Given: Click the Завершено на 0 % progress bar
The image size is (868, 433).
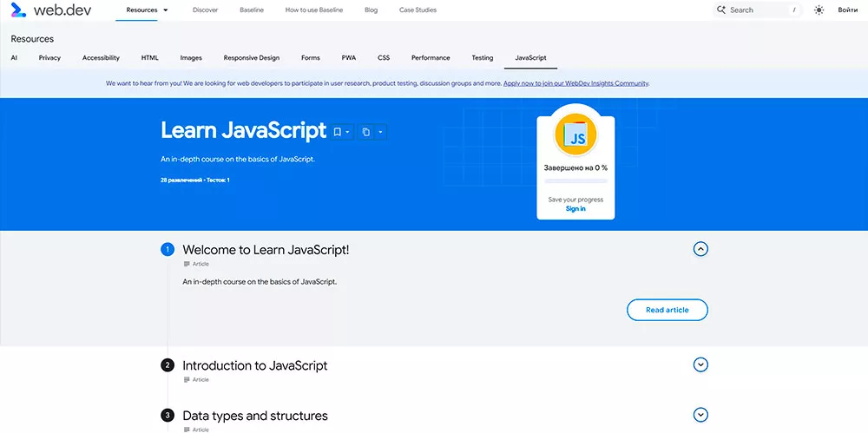Looking at the screenshot, I should (575, 181).
